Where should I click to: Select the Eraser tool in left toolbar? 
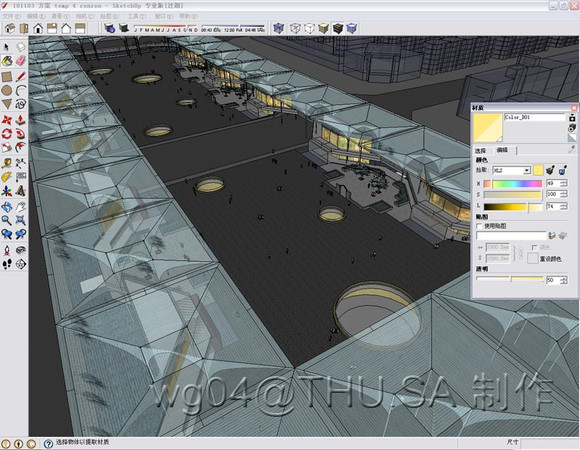click(x=21, y=60)
